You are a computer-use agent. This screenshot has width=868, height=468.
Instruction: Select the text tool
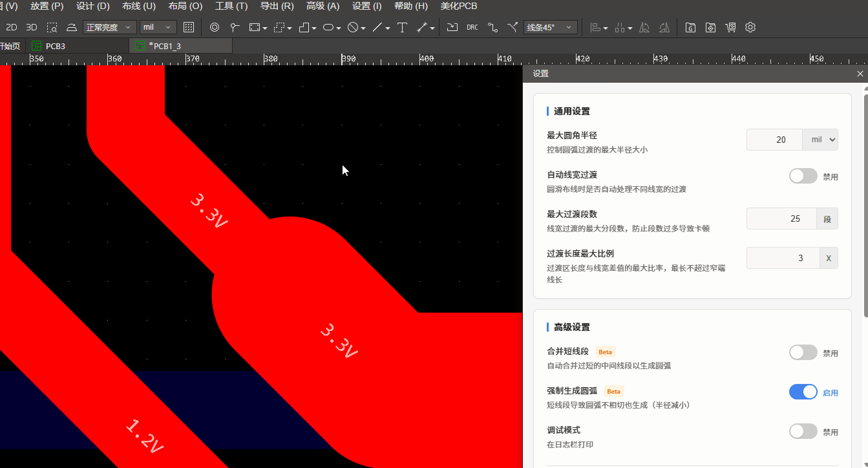pyautogui.click(x=402, y=27)
